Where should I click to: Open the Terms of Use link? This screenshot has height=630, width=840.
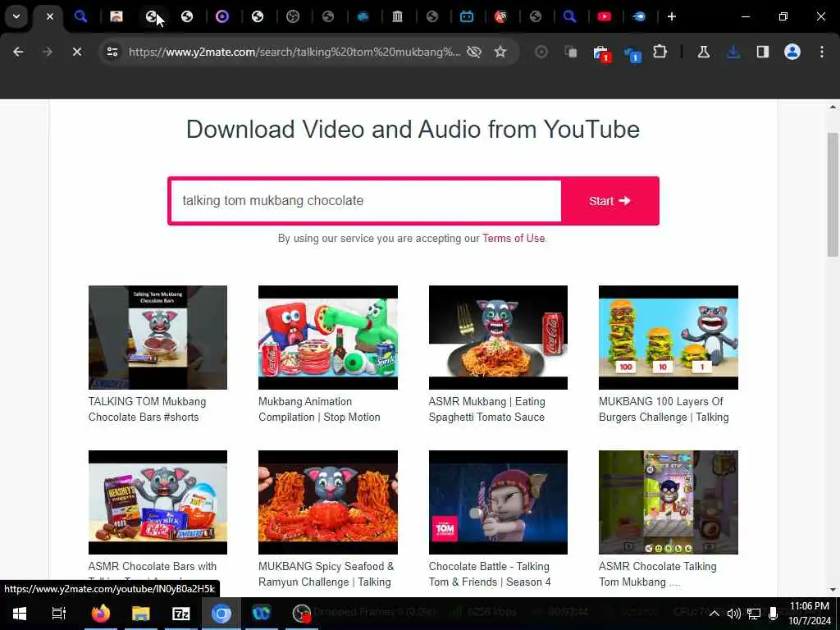coord(514,239)
